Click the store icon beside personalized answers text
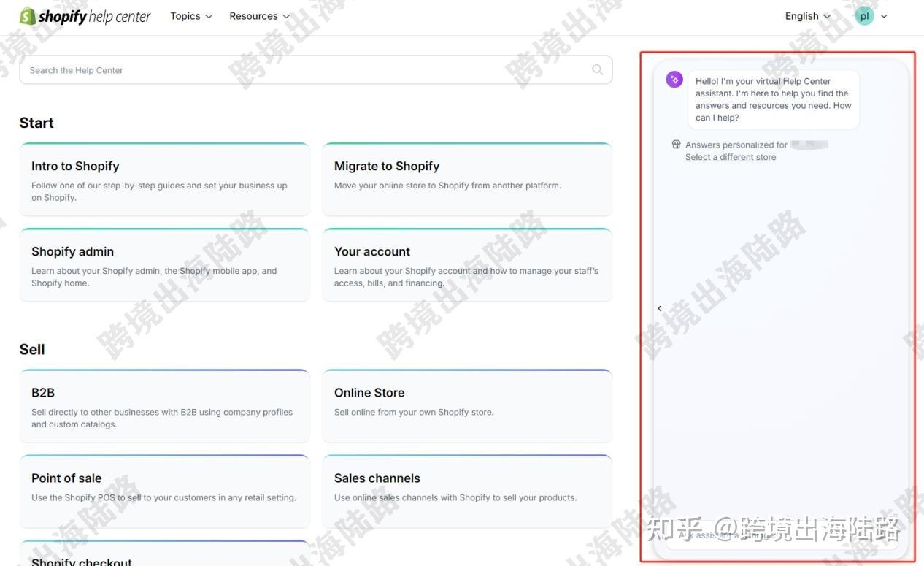Image resolution: width=924 pixels, height=566 pixels. click(x=676, y=144)
